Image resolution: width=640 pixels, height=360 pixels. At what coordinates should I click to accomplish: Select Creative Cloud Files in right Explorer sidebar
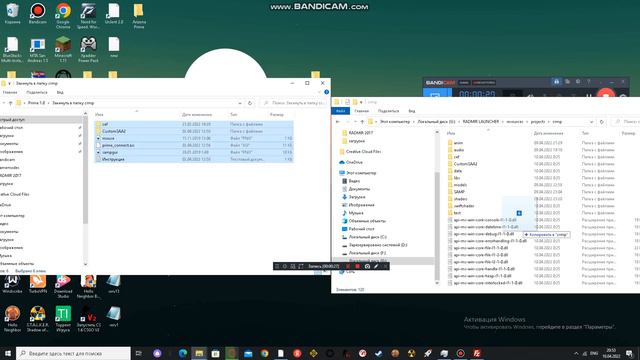363,151
